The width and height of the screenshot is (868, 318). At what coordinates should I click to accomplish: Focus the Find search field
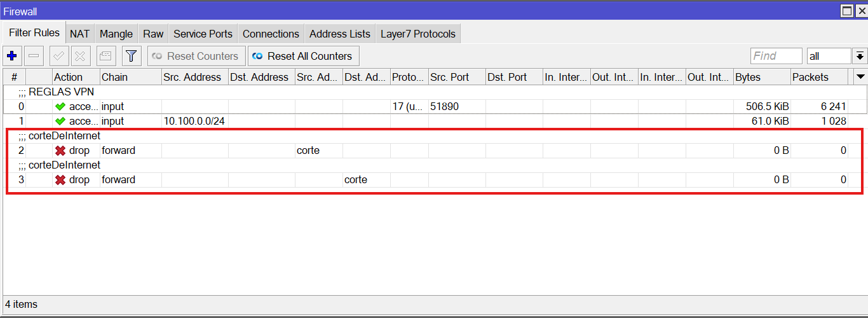coord(776,56)
